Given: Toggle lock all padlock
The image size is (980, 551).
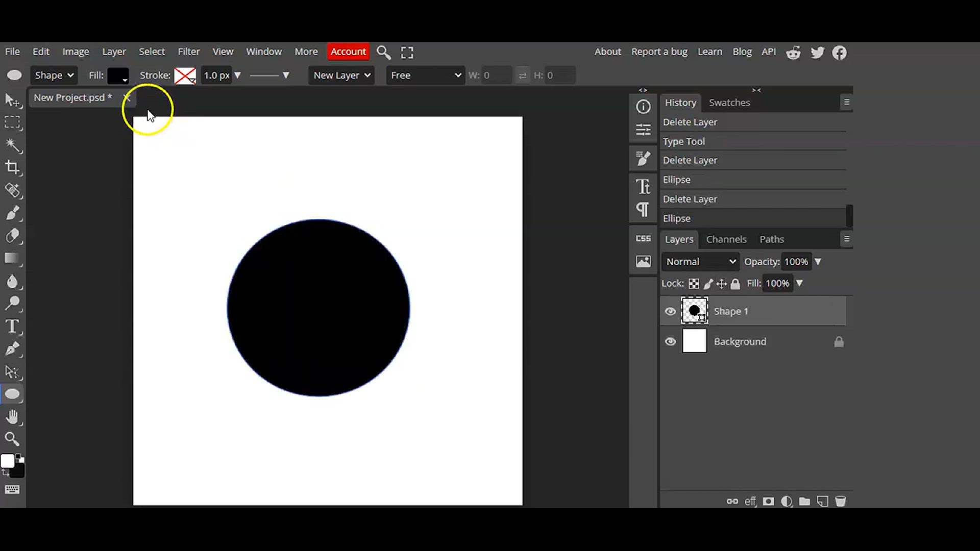Looking at the screenshot, I should click(735, 284).
